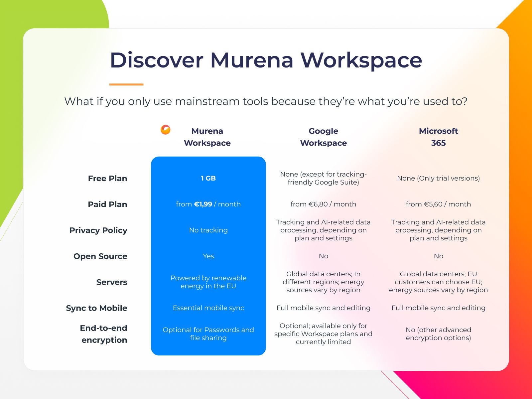Screen dimensions: 532x399
Task: Click the Servers row label
Action: pyautogui.click(x=112, y=282)
